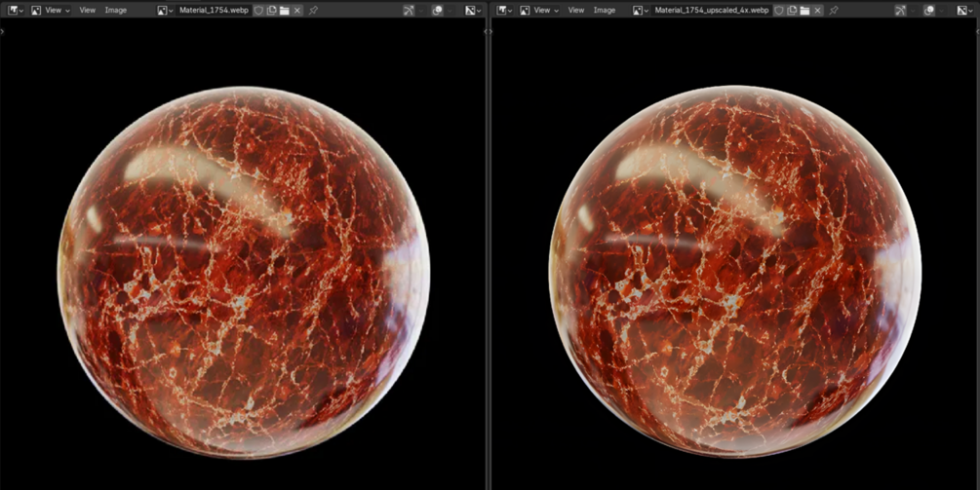Pin the image in left editor
The image size is (980, 490).
[x=313, y=10]
